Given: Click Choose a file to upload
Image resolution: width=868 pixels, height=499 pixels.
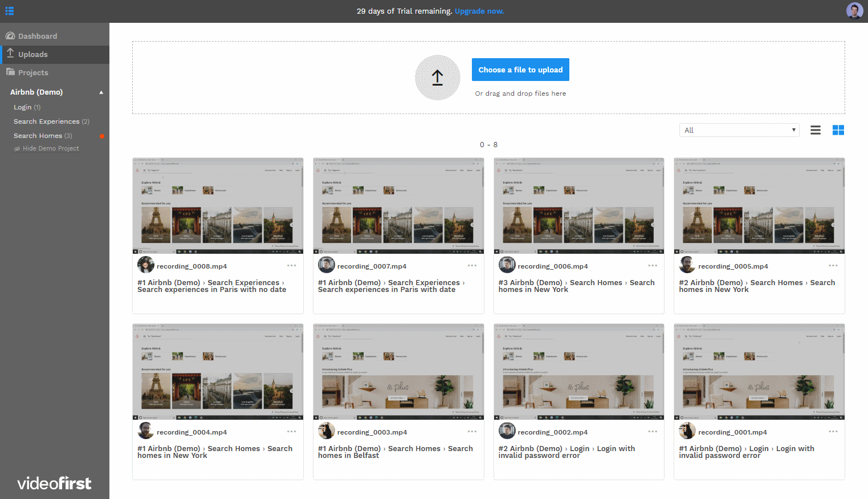Looking at the screenshot, I should click(520, 70).
